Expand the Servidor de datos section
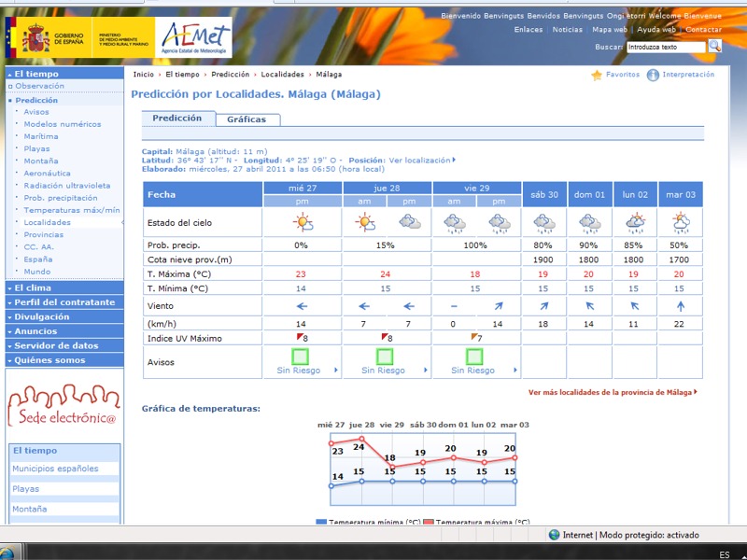The width and height of the screenshot is (747, 560). (56, 345)
